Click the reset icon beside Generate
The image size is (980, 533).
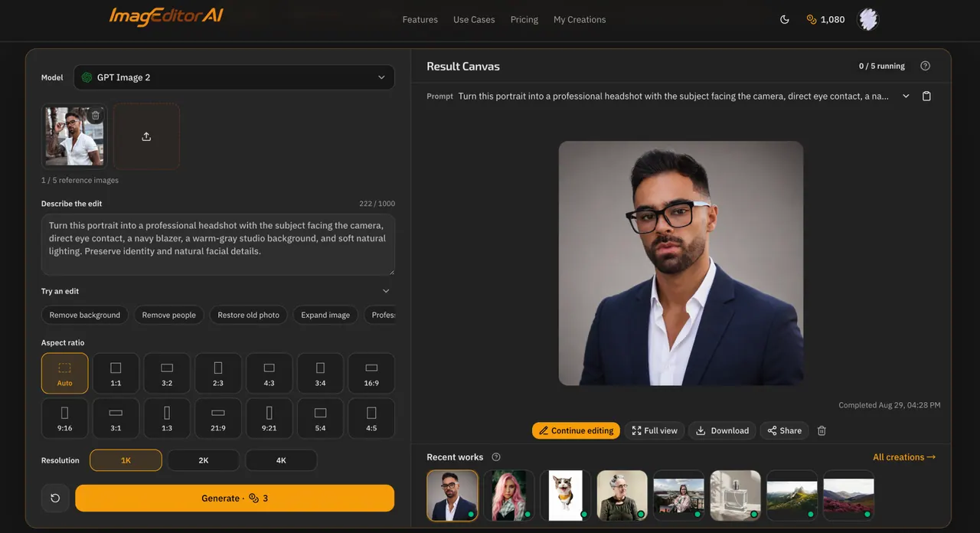tap(55, 499)
